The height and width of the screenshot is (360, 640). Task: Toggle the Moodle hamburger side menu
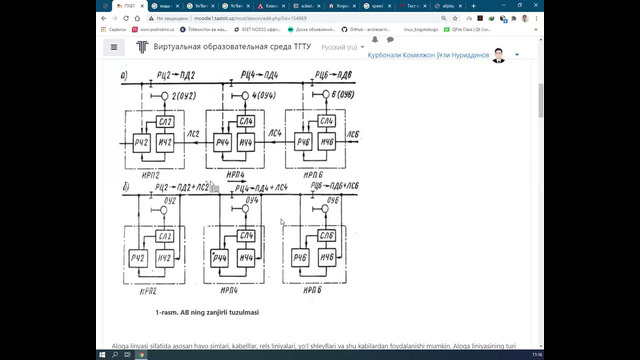114,47
